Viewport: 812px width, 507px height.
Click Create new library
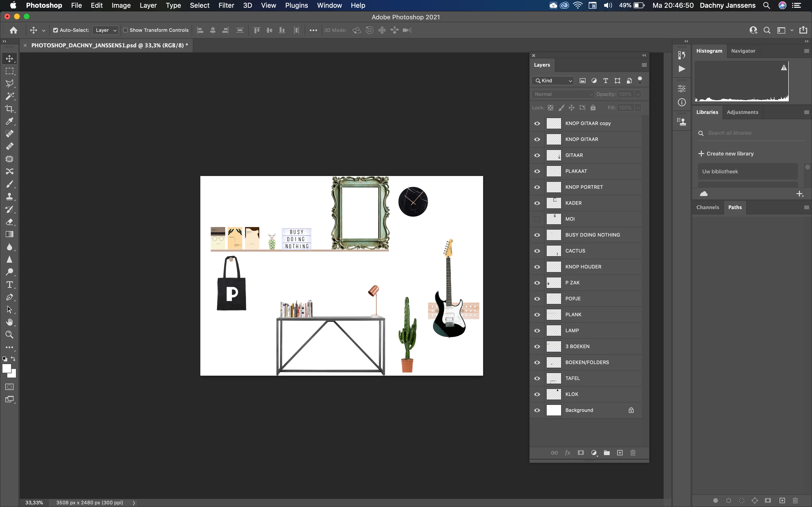pos(726,154)
